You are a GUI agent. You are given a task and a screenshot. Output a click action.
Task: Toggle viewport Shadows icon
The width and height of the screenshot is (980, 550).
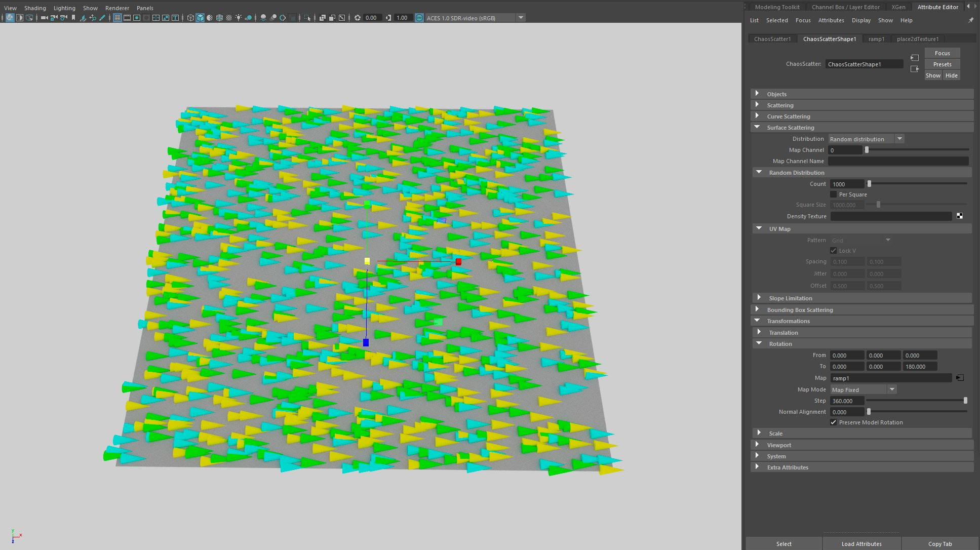(248, 18)
